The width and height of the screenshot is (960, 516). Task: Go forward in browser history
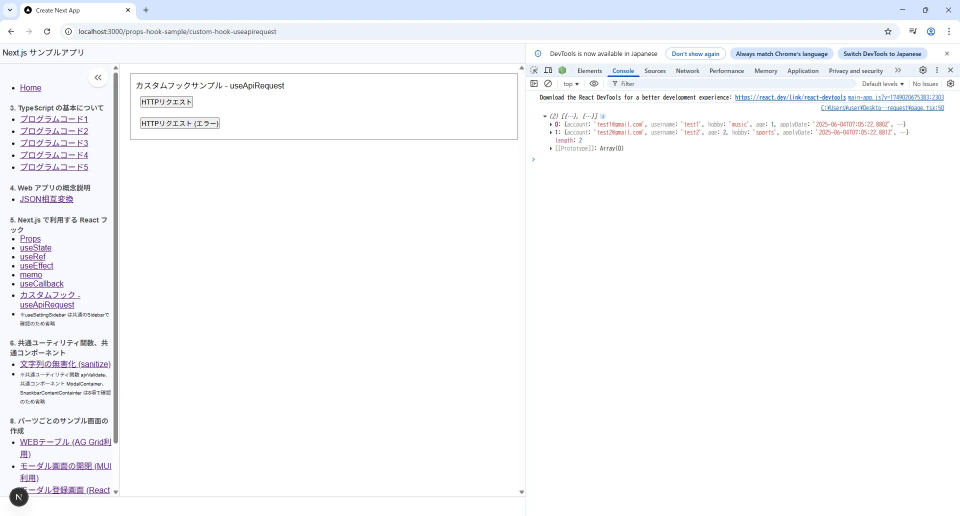click(29, 31)
